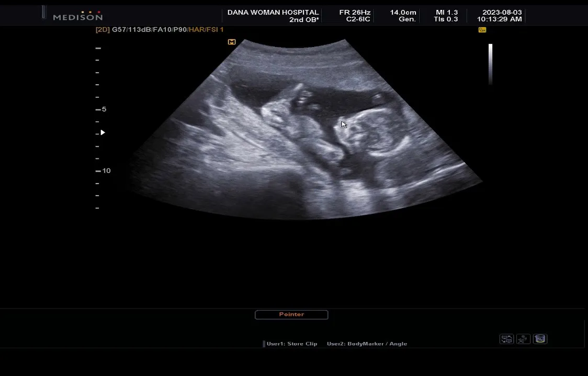The height and width of the screenshot is (376, 588).
Task: Click the 14.0cm depth readout
Action: coord(403,13)
